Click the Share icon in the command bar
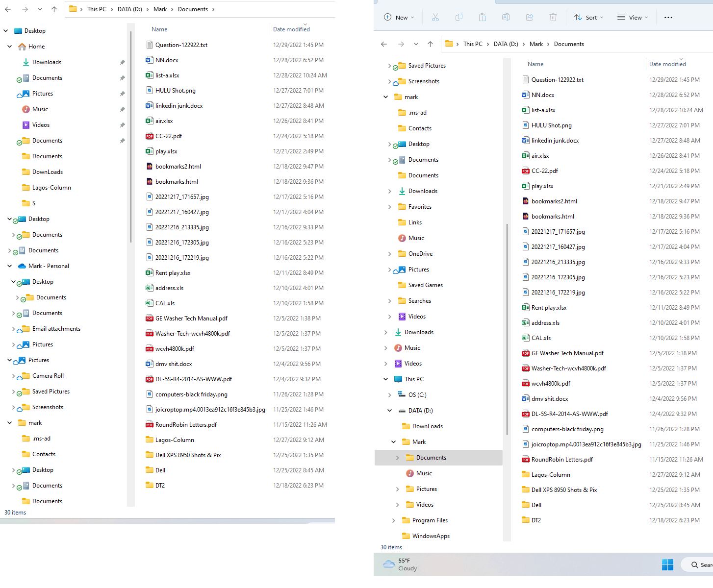Screen dimensions: 713x588 pyautogui.click(x=530, y=17)
